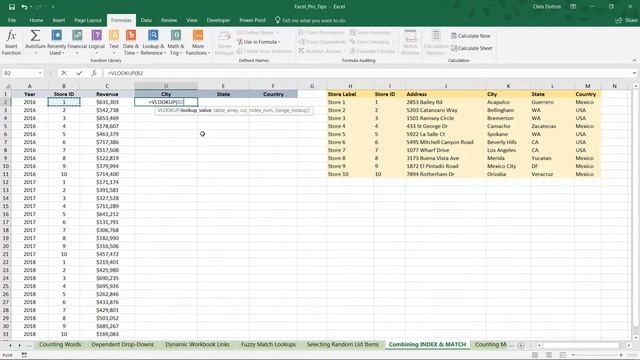Click the 2853 Bailey Rd address cell
Image resolution: width=640 pixels, height=360 pixels.
tap(446, 102)
